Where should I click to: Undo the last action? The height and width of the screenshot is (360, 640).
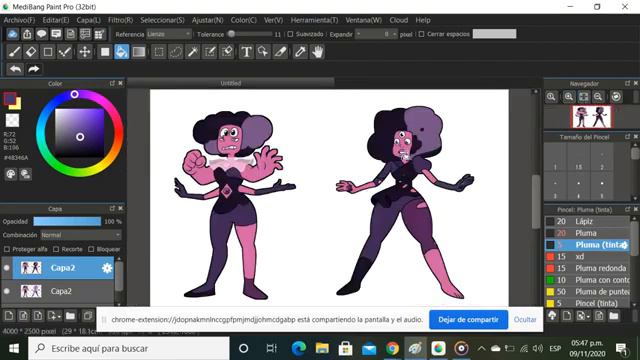(x=16, y=69)
